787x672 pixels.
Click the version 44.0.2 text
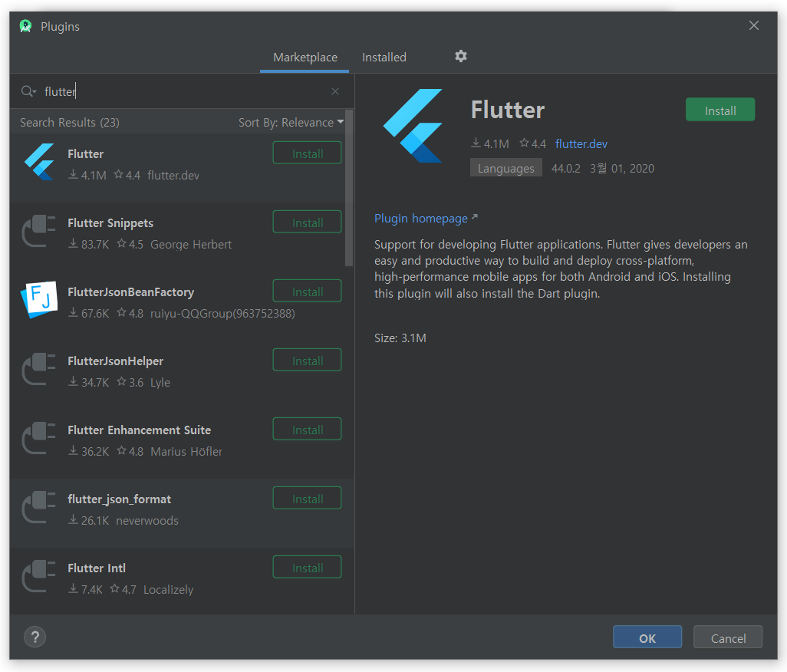[x=565, y=169]
